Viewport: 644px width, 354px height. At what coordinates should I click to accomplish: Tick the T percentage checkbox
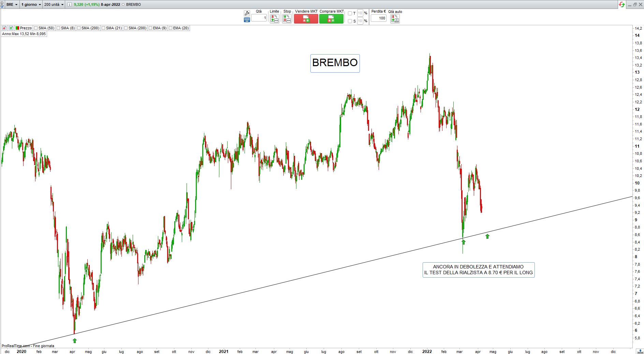click(350, 13)
